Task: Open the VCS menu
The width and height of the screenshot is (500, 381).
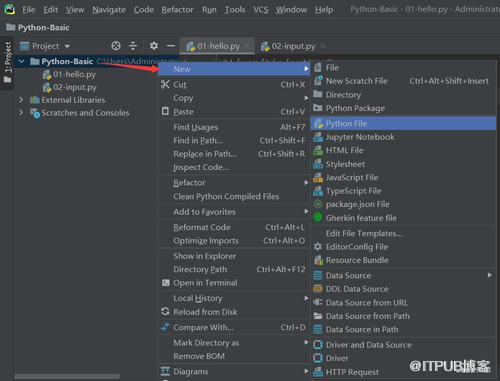Action: 261,10
